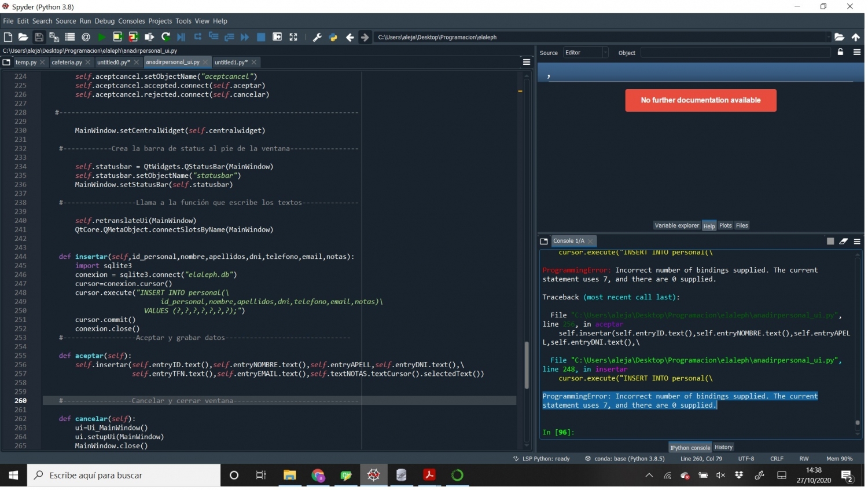868x490 pixels.
Task: Open Preferences with the wrench icon
Action: click(x=317, y=37)
